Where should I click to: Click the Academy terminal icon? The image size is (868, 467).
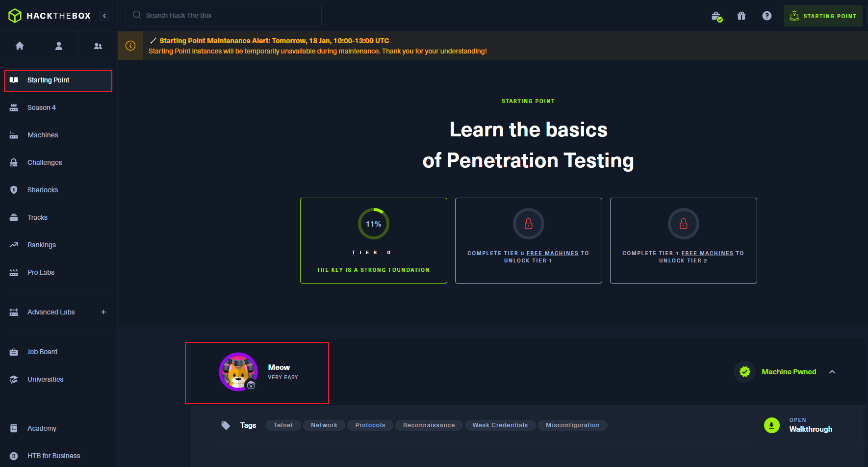[14, 428]
